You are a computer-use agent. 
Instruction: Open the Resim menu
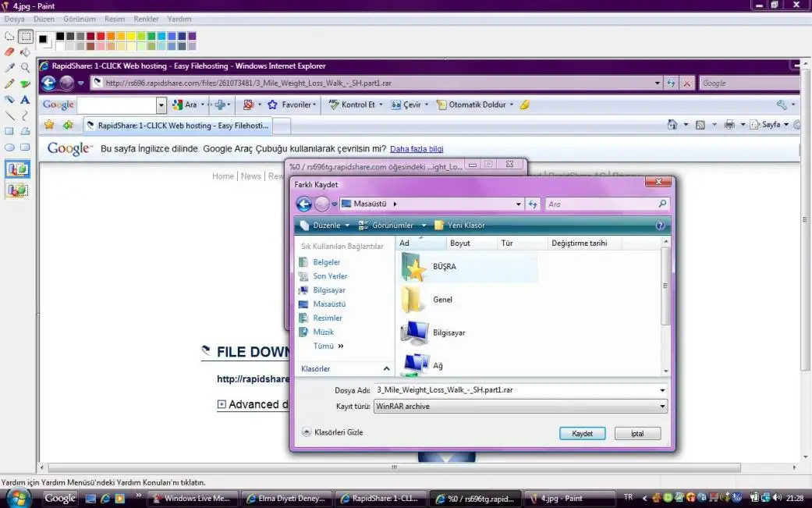[115, 19]
